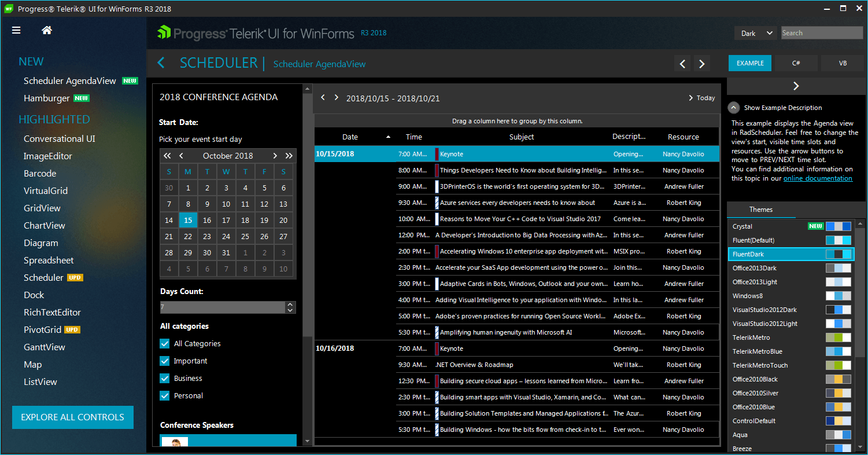Screen dimensions: 868x455
Task: Click the back arrow beside SCHEDULER title
Action: tap(161, 63)
